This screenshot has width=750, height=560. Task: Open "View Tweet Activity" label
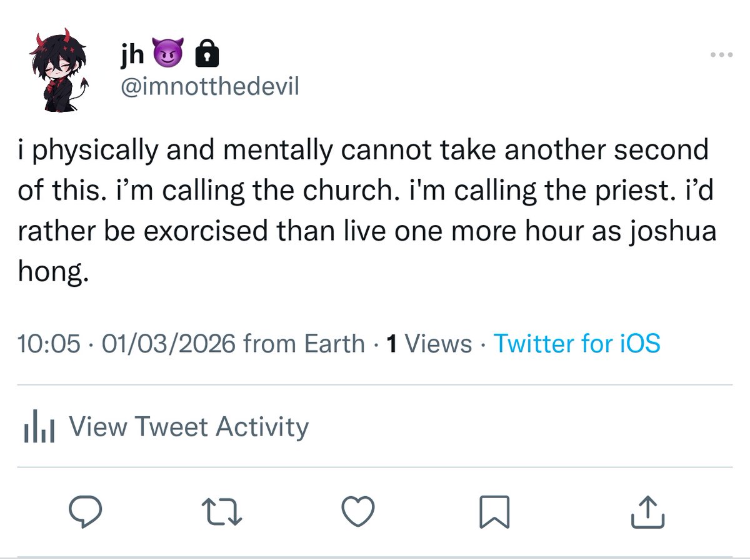[188, 427]
